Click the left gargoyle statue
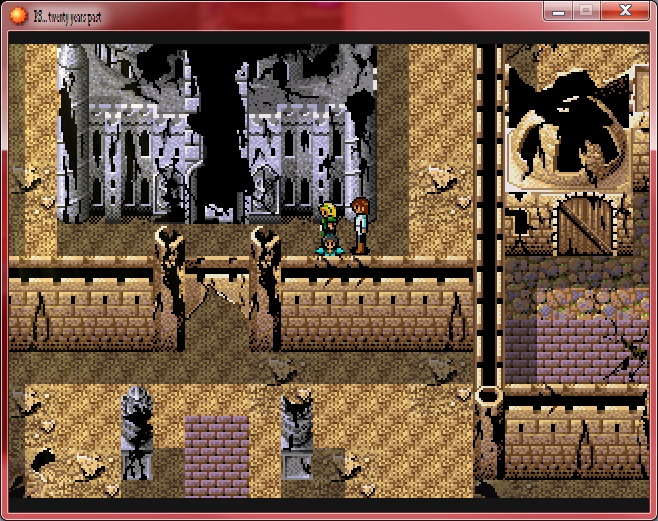This screenshot has width=658, height=521. (136, 430)
